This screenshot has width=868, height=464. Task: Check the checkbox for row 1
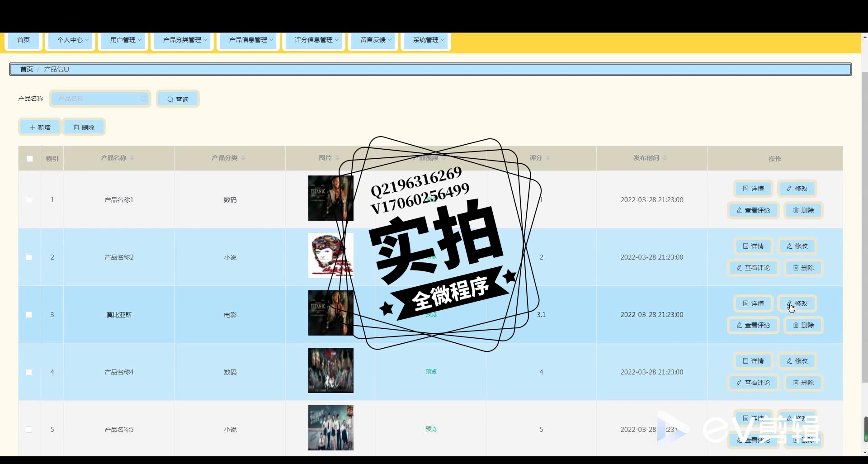click(x=29, y=200)
